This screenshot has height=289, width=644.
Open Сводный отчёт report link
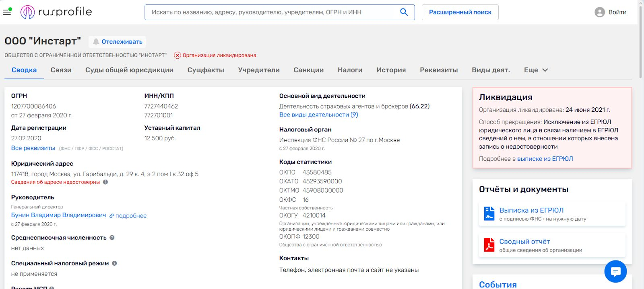click(524, 242)
